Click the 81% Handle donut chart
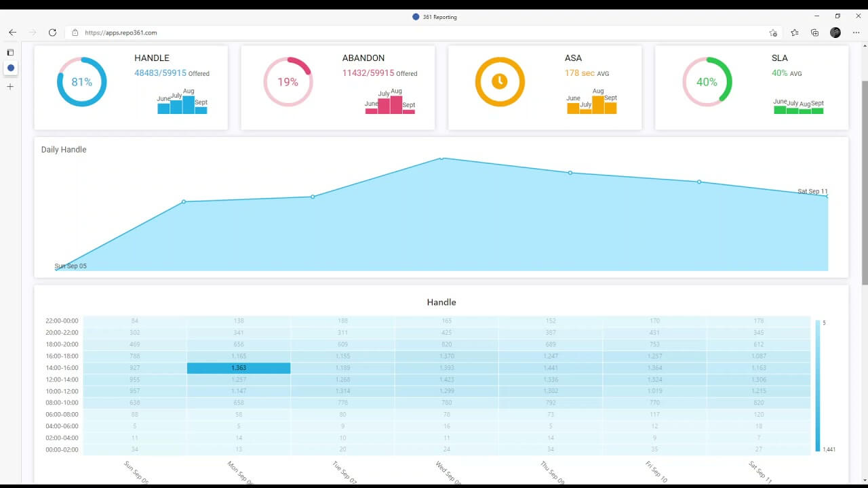 [x=81, y=81]
